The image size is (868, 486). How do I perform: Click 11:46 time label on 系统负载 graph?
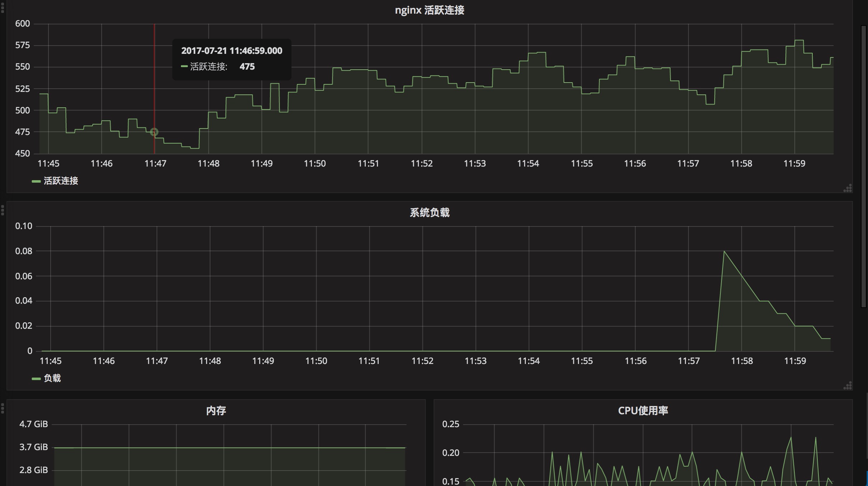(104, 361)
